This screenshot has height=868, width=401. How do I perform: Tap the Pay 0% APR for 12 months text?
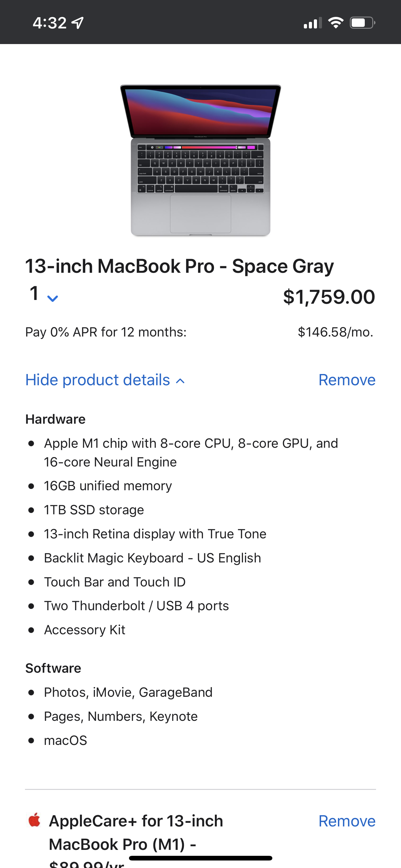click(x=106, y=332)
